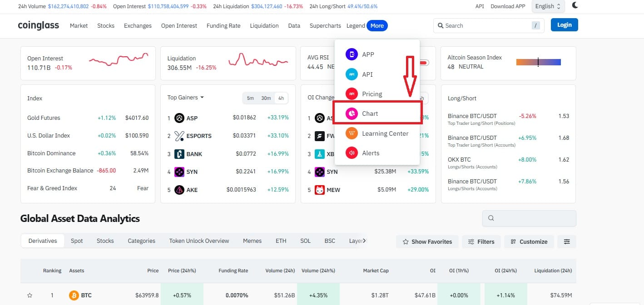Viewport: 644px width, 305px height.
Task: Click the AKE coin icon in Top Gainers
Action: pyautogui.click(x=179, y=190)
